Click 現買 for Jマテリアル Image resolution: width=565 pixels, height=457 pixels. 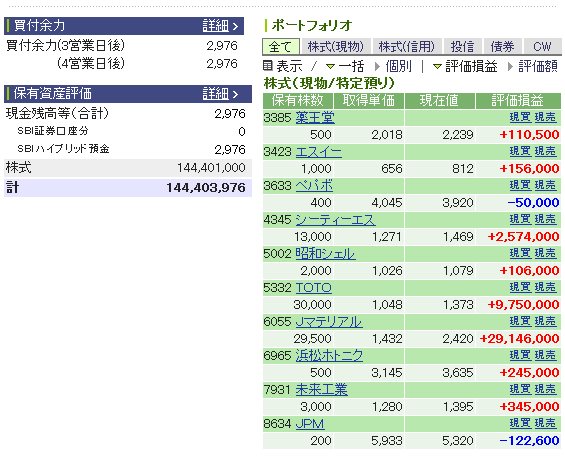520,321
